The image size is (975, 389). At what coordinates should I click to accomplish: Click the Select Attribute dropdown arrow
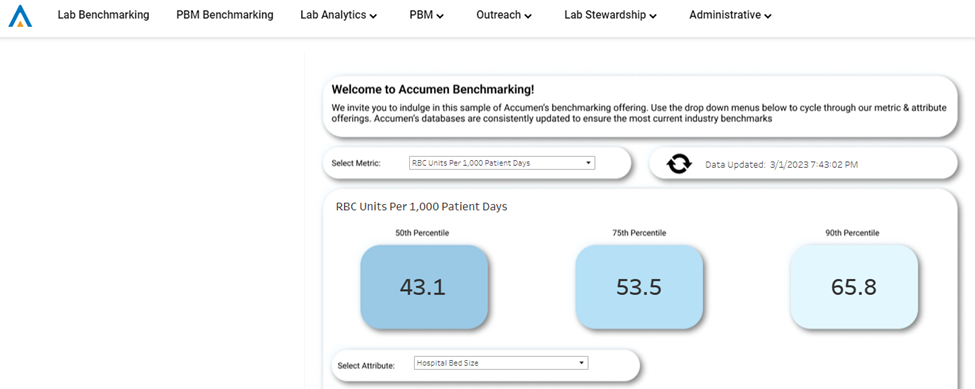581,363
